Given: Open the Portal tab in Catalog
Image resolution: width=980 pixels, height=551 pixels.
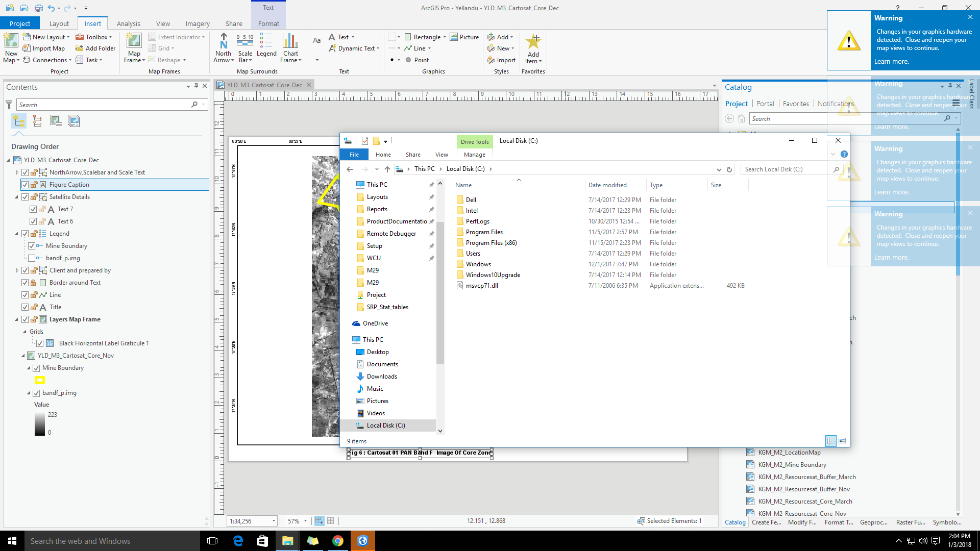Looking at the screenshot, I should 765,104.
